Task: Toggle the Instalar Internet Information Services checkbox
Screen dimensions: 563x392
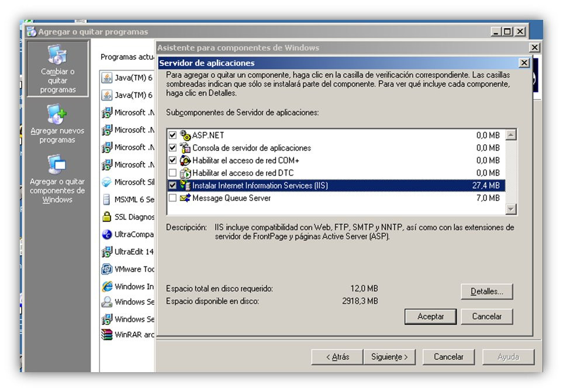Action: [x=172, y=185]
